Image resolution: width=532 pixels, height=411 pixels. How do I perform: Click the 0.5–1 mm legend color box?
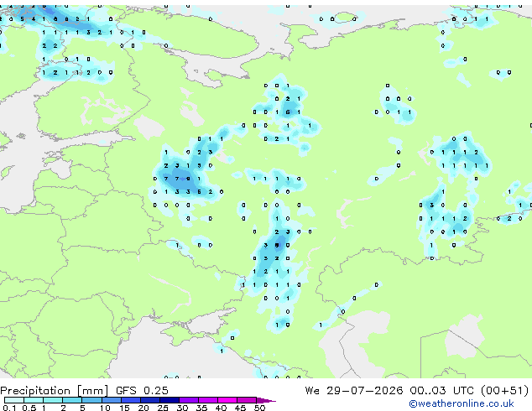[x=34, y=400]
